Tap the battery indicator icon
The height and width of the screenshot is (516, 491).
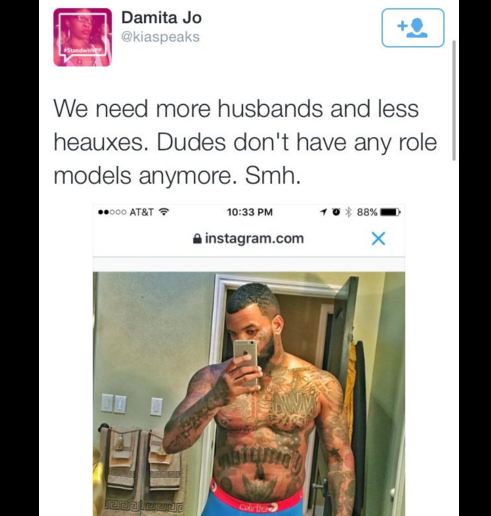coord(390,212)
